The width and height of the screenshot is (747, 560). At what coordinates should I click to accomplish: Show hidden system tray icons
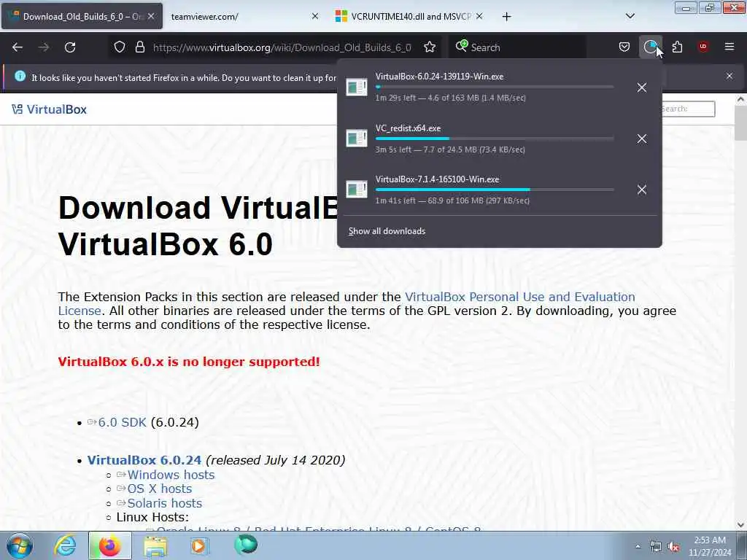pos(638,547)
